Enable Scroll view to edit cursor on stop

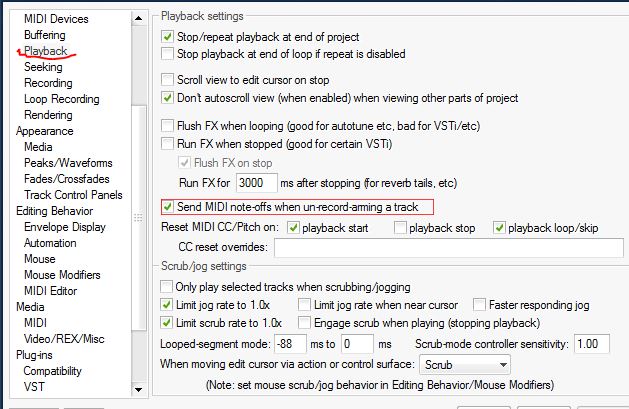(x=169, y=79)
